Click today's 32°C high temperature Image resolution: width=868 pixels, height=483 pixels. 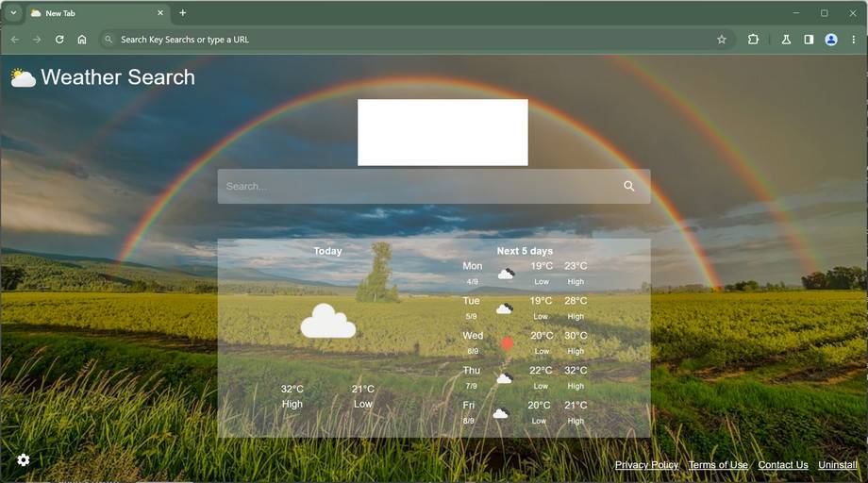click(x=292, y=389)
